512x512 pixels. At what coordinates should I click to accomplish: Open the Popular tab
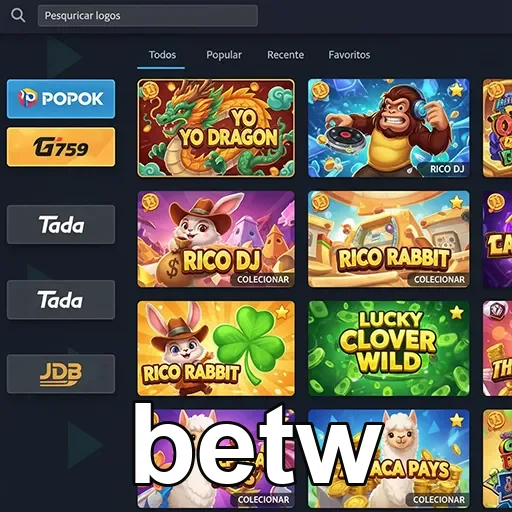click(224, 55)
